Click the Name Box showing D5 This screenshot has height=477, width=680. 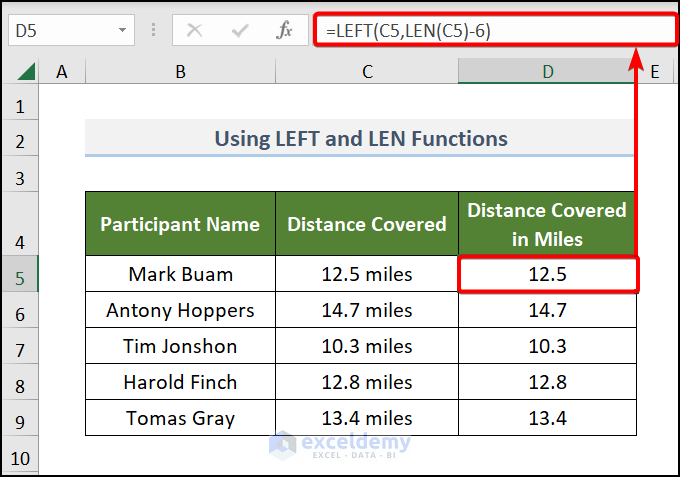click(x=58, y=30)
